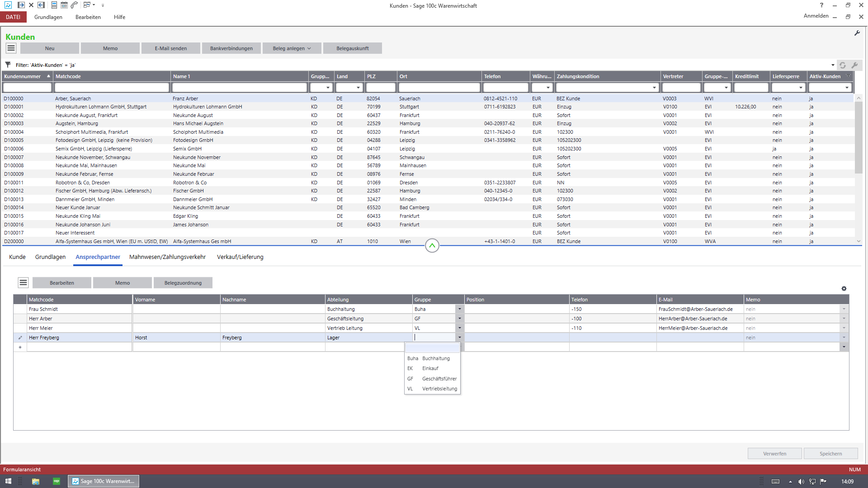Open the calculator from quick access toolbar
The height and width of the screenshot is (488, 868).
[54, 5]
